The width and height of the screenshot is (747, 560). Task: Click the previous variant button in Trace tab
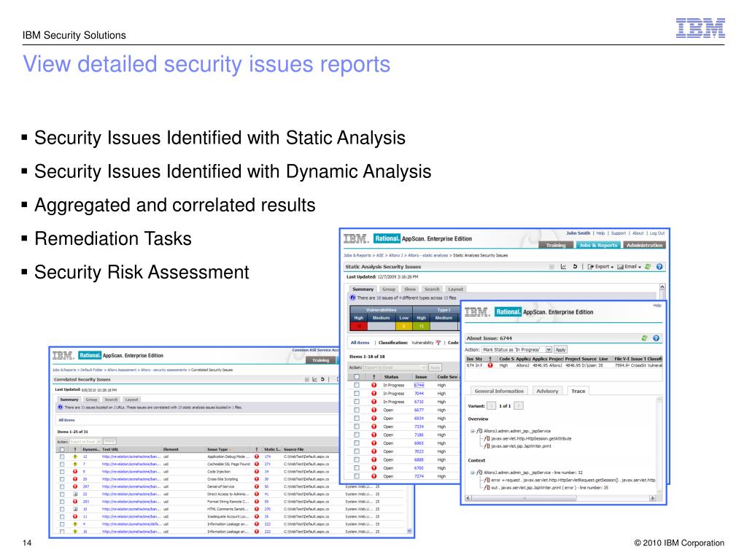tap(491, 405)
